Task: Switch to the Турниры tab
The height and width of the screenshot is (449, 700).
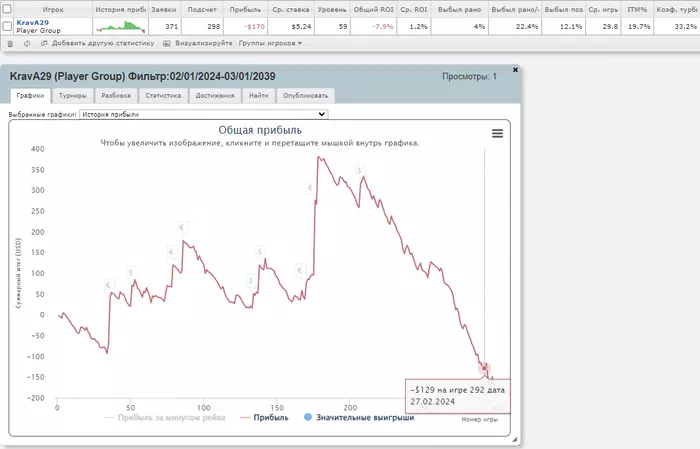Action: coord(72,96)
